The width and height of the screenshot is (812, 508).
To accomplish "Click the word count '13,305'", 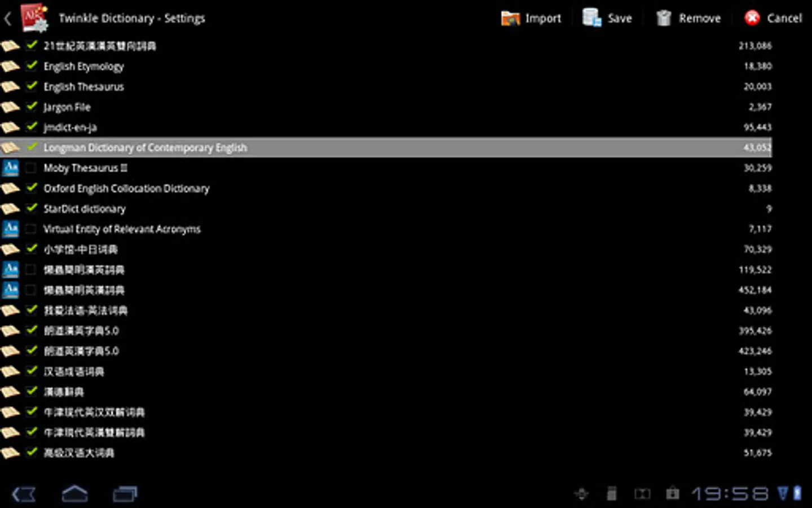I will [x=757, y=371].
